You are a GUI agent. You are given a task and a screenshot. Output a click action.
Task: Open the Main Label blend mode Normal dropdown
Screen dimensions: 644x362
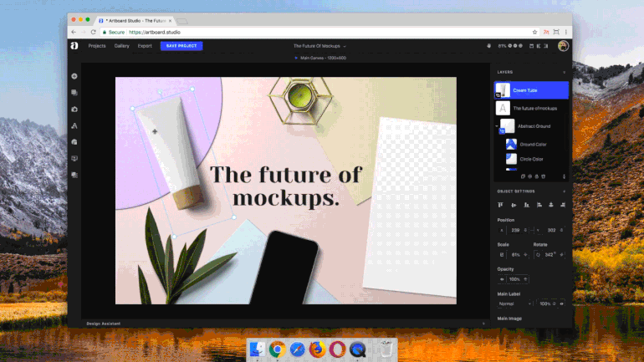tap(514, 304)
